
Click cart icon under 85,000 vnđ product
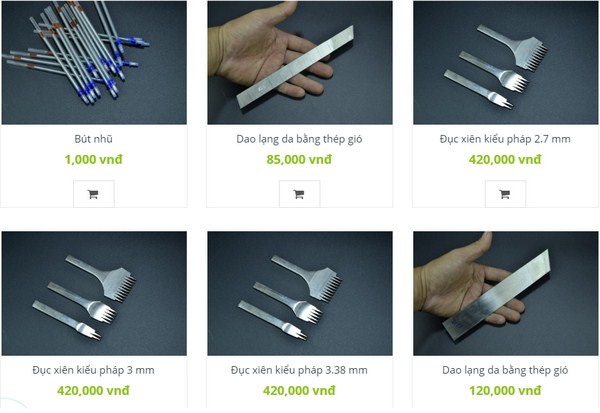300,194
